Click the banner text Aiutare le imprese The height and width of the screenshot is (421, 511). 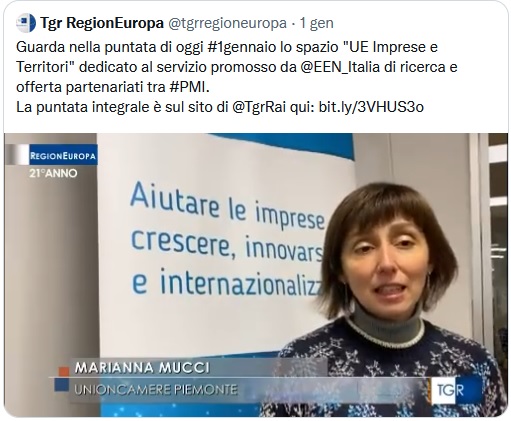(x=227, y=207)
